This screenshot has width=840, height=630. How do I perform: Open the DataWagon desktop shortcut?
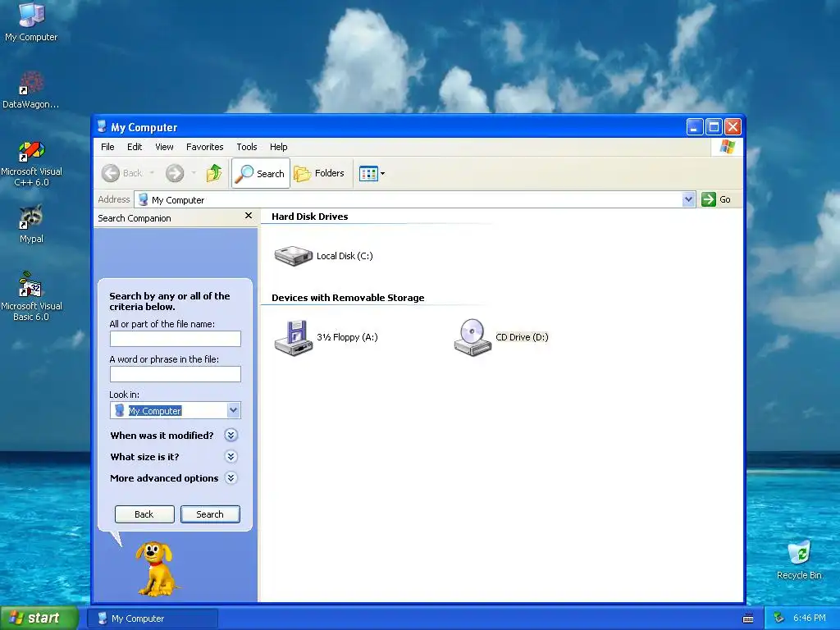click(30, 89)
